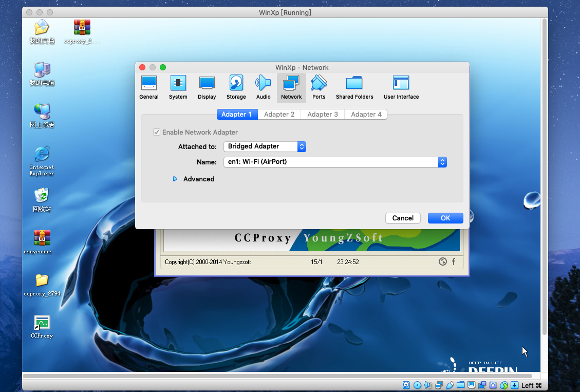Image resolution: width=580 pixels, height=392 pixels.
Task: Open the General settings pane
Action: [149, 87]
